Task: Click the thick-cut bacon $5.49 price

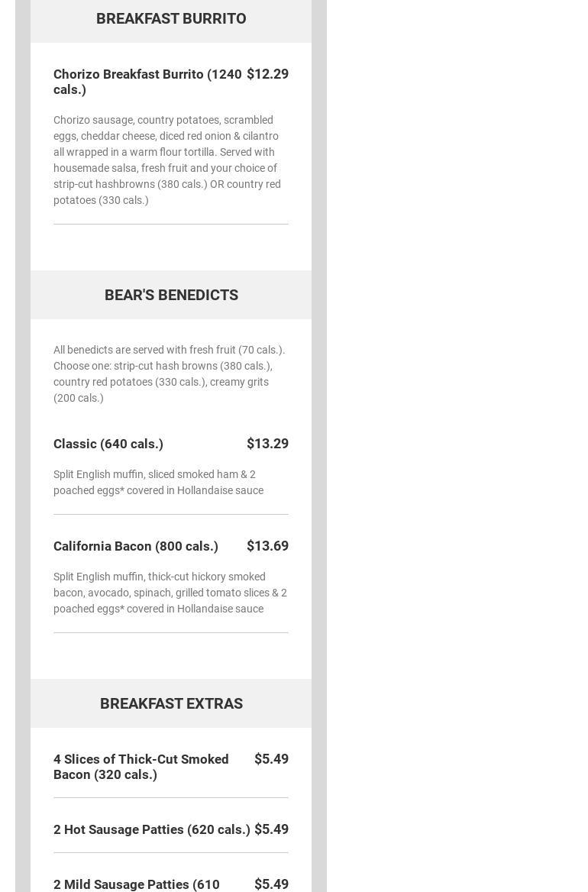Action: tap(271, 759)
